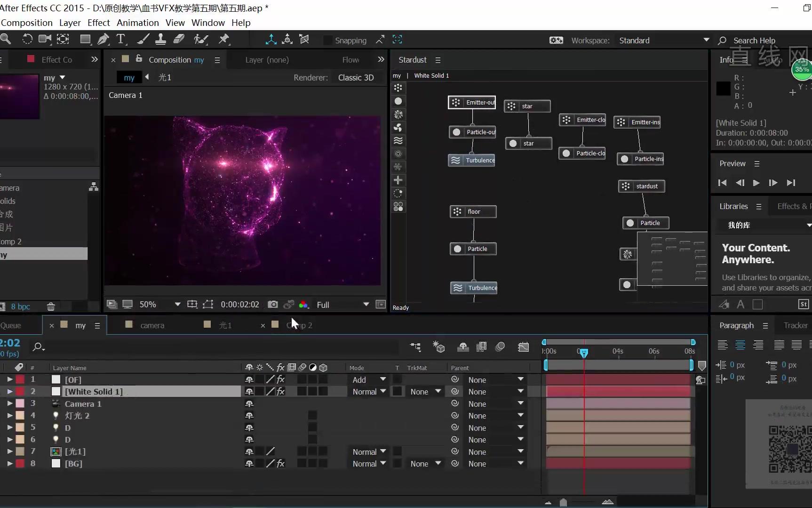Open the Show Channel color icon
812x508 pixels.
click(x=304, y=305)
